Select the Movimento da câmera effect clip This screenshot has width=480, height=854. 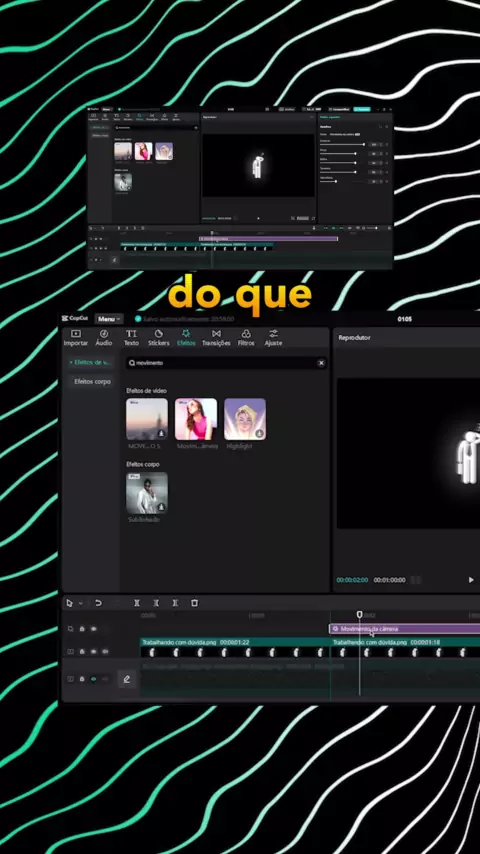coord(404,629)
